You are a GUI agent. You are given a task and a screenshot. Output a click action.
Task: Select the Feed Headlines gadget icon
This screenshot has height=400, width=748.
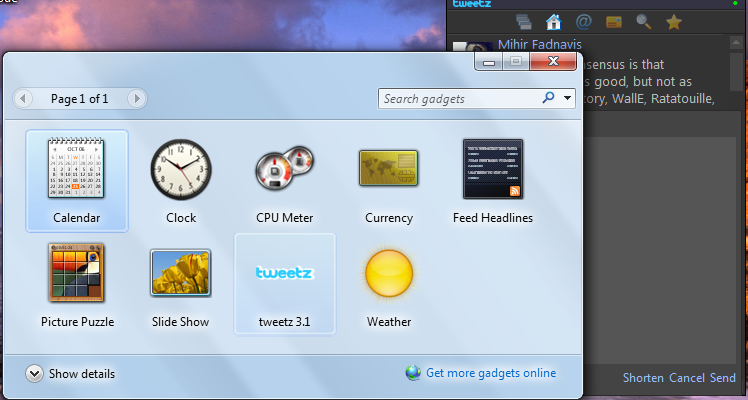tap(493, 169)
